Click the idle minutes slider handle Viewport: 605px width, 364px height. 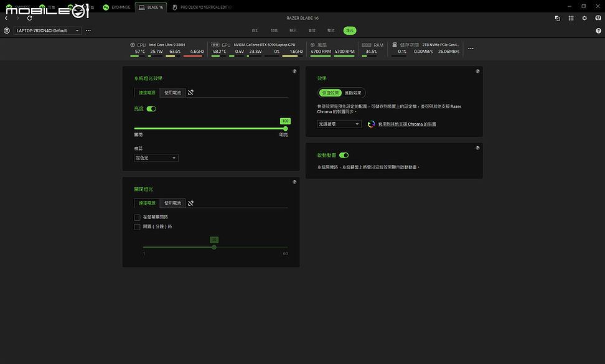point(214,248)
